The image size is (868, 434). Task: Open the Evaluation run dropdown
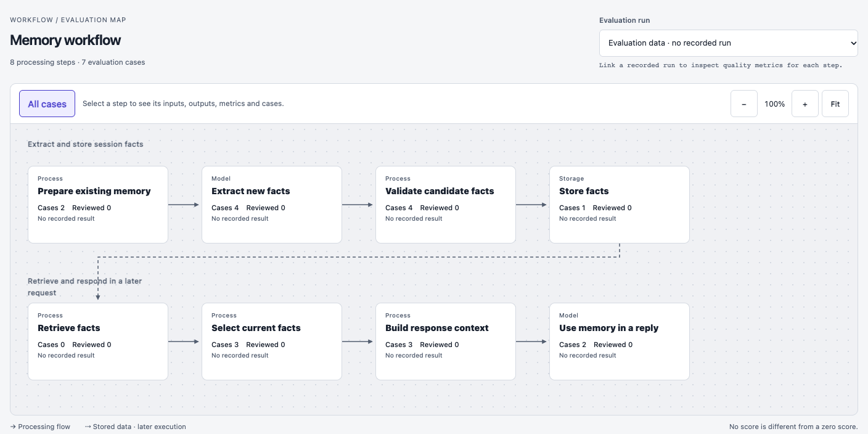[x=728, y=43]
